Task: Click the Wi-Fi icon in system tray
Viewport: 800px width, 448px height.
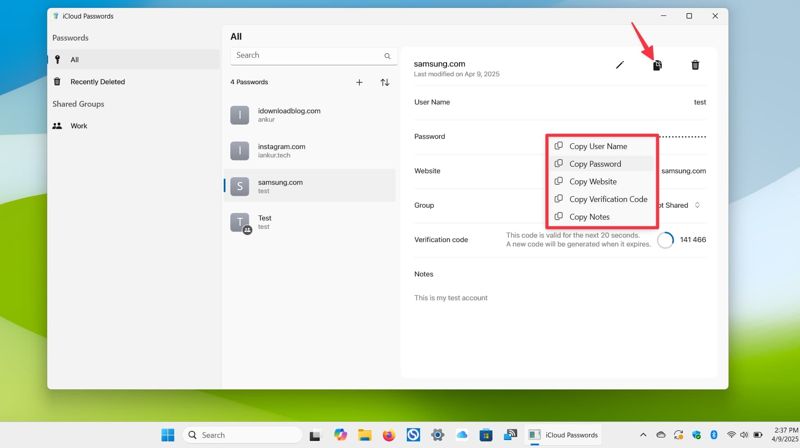Action: pos(731,435)
